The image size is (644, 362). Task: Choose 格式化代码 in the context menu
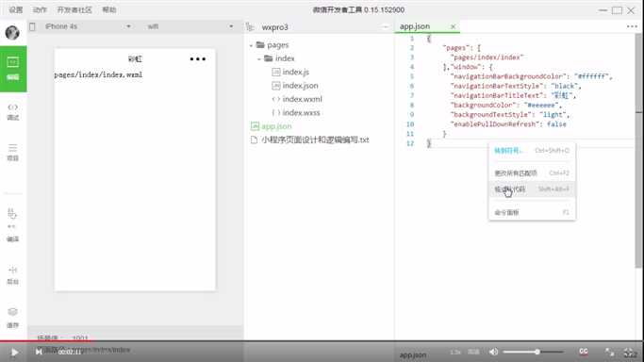point(532,189)
